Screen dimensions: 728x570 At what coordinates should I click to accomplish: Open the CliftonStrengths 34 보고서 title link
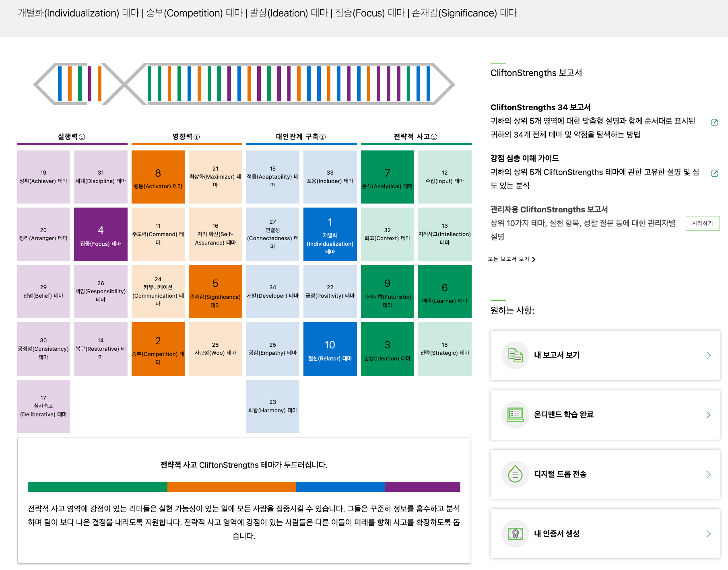pos(540,107)
